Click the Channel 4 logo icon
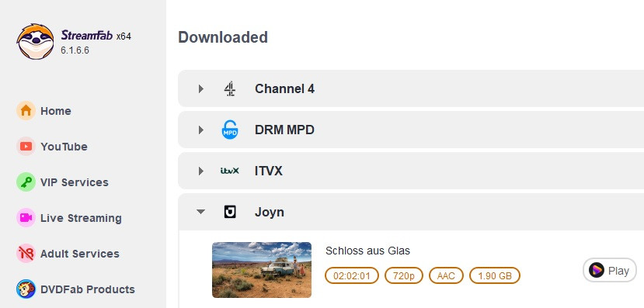Screen dimensions: 644x308 point(230,88)
